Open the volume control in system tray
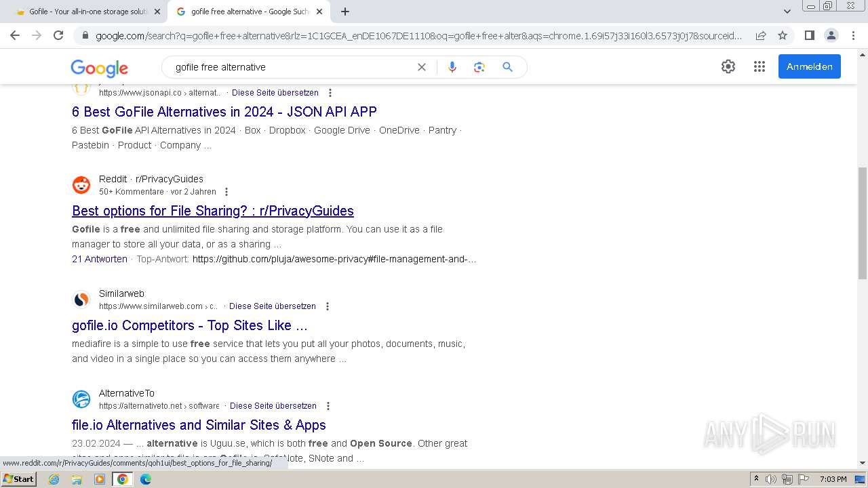This screenshot has height=488, width=868. coord(771,479)
